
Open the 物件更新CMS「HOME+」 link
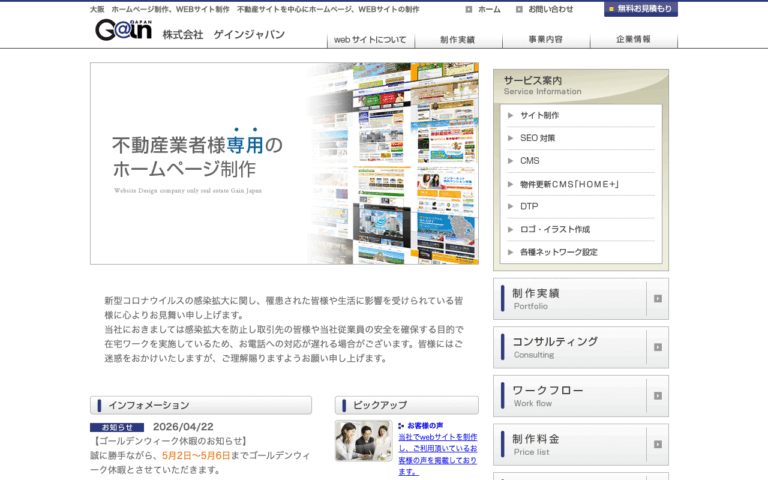coord(570,184)
